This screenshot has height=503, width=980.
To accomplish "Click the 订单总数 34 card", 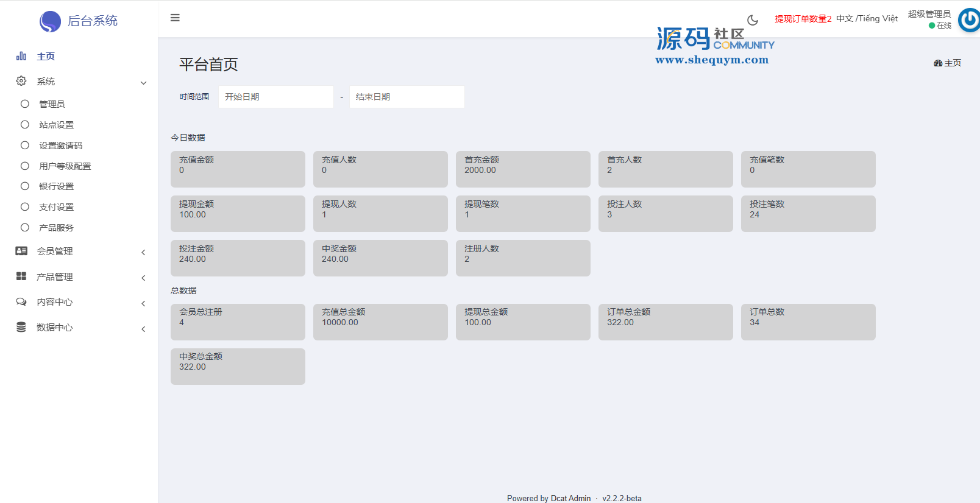I will (808, 322).
